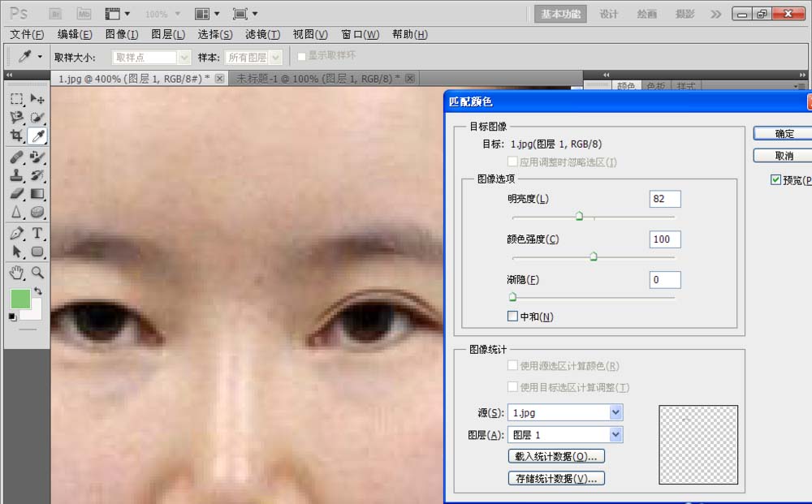
Task: Select the Hand tool
Action: click(x=18, y=273)
